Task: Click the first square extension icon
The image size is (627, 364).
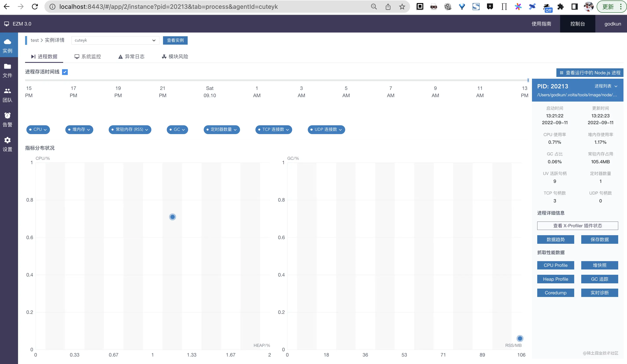Action: (x=420, y=6)
